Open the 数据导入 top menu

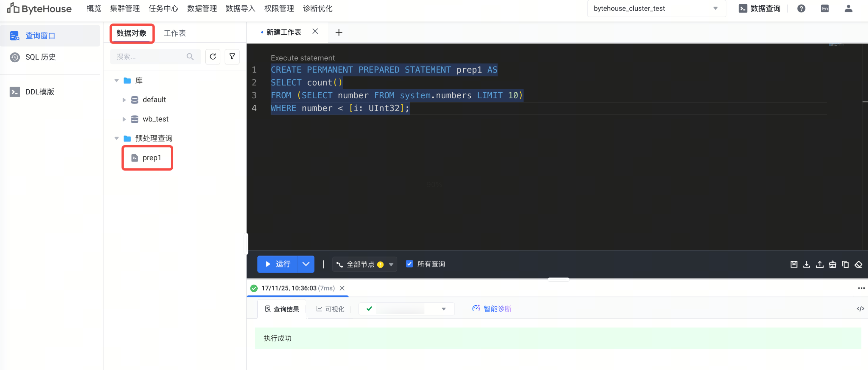point(240,9)
